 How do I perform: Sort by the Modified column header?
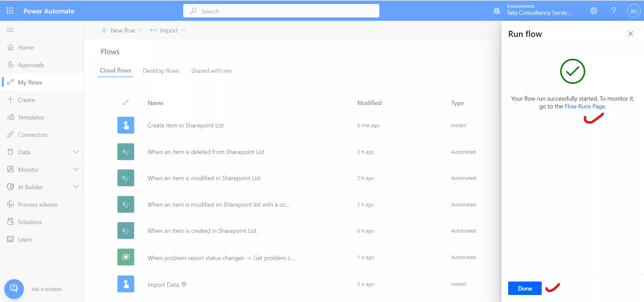(x=369, y=103)
